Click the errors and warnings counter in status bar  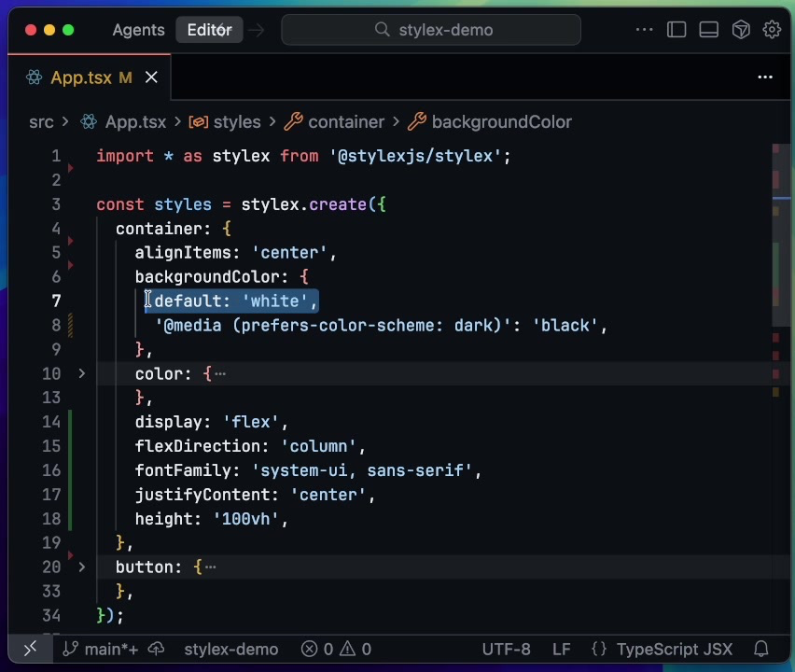tap(335, 649)
